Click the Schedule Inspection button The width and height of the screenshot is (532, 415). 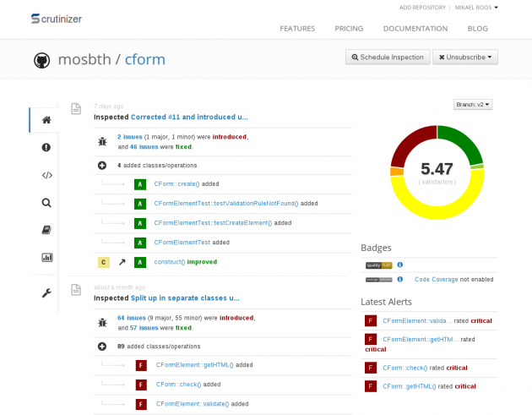pos(388,57)
